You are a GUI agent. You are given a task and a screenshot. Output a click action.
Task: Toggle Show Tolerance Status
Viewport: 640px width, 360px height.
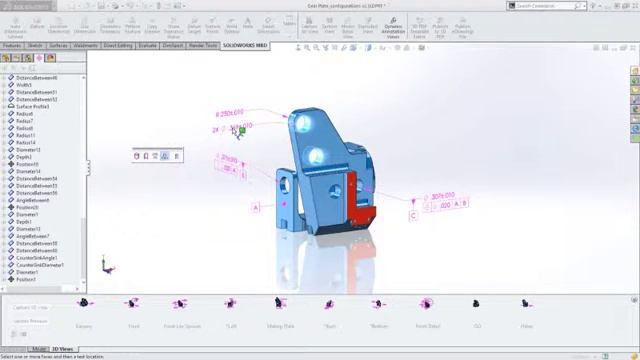(173, 28)
